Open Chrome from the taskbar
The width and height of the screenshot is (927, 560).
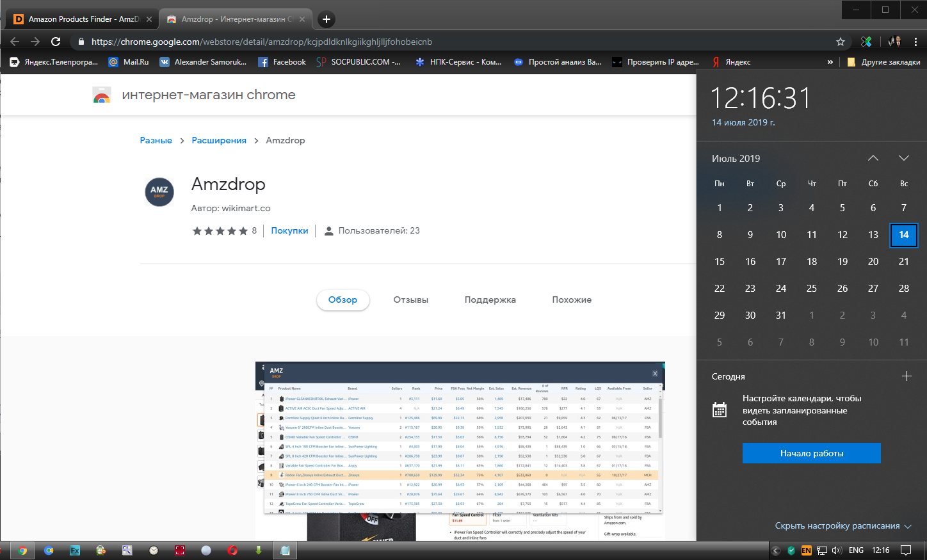(22, 550)
